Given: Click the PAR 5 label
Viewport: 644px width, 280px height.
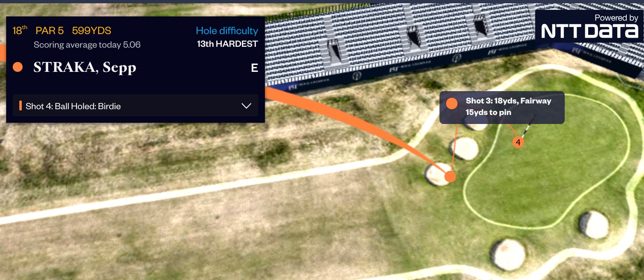Looking at the screenshot, I should [50, 31].
